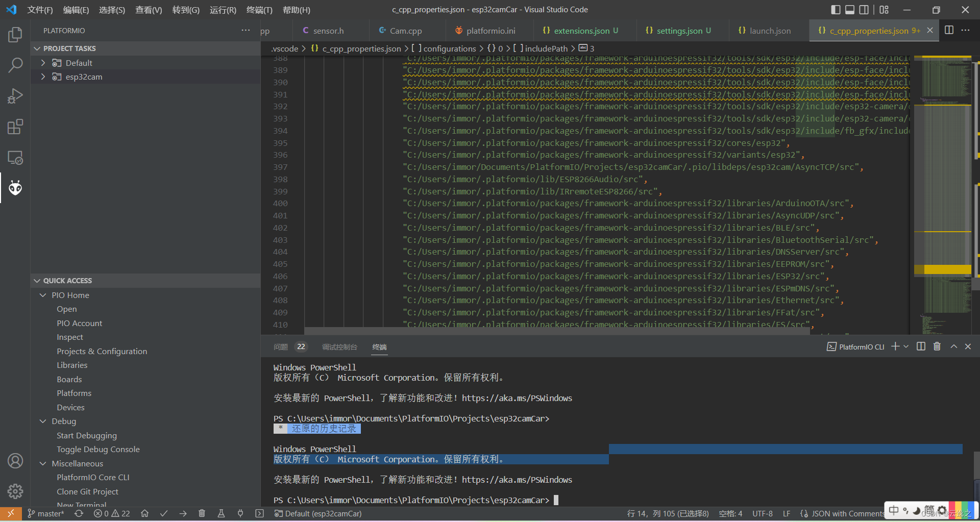
Task: Open the 帮助(H) menu
Action: [x=296, y=10]
